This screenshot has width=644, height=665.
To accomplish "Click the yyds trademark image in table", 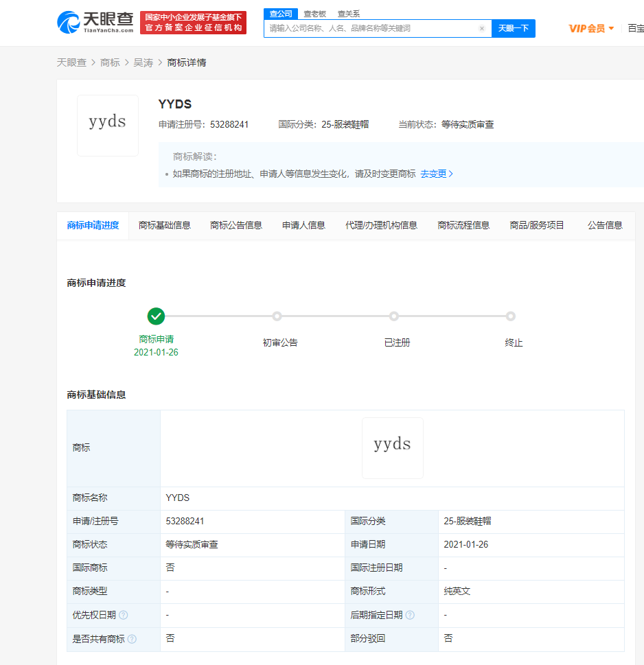I will click(392, 447).
